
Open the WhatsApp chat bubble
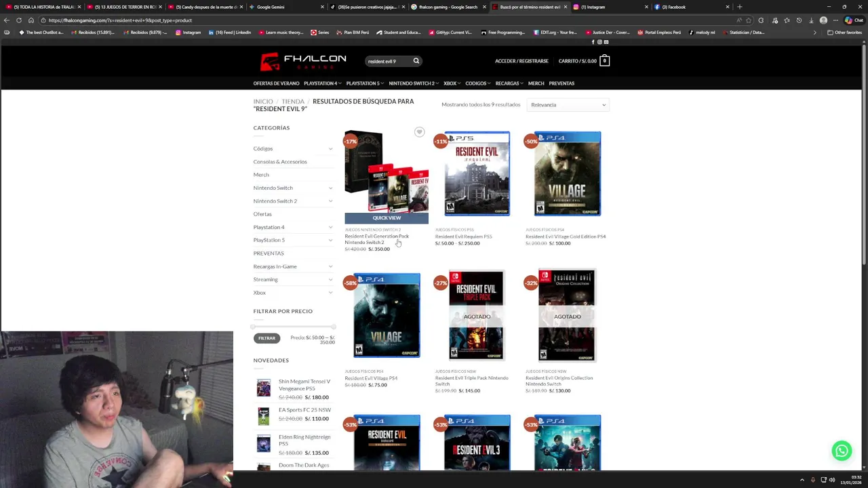pos(842,451)
